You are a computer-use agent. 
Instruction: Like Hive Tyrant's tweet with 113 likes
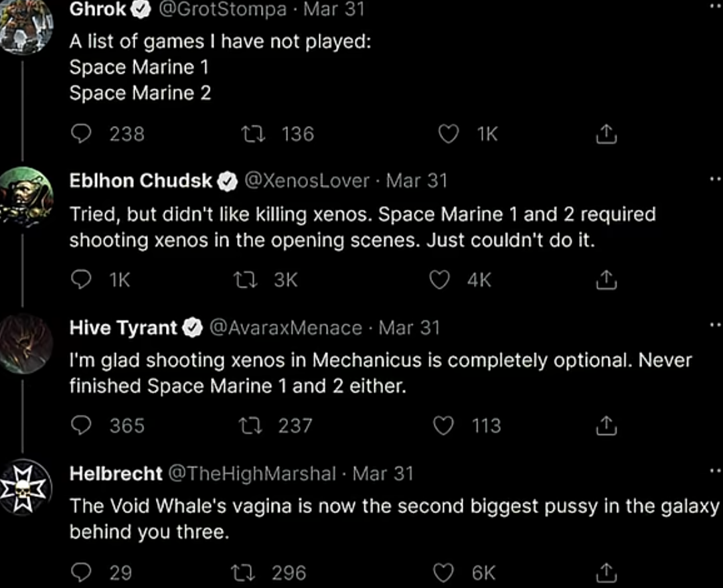(x=443, y=425)
